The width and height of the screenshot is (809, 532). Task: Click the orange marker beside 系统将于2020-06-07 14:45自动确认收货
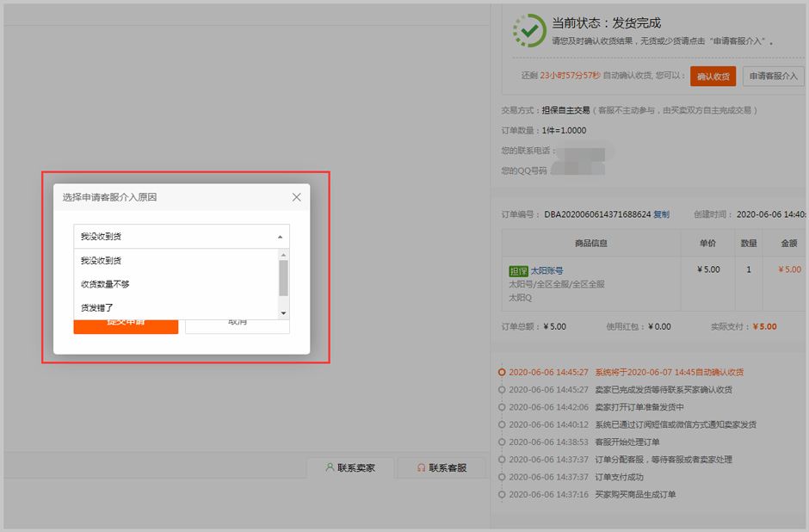pos(502,372)
